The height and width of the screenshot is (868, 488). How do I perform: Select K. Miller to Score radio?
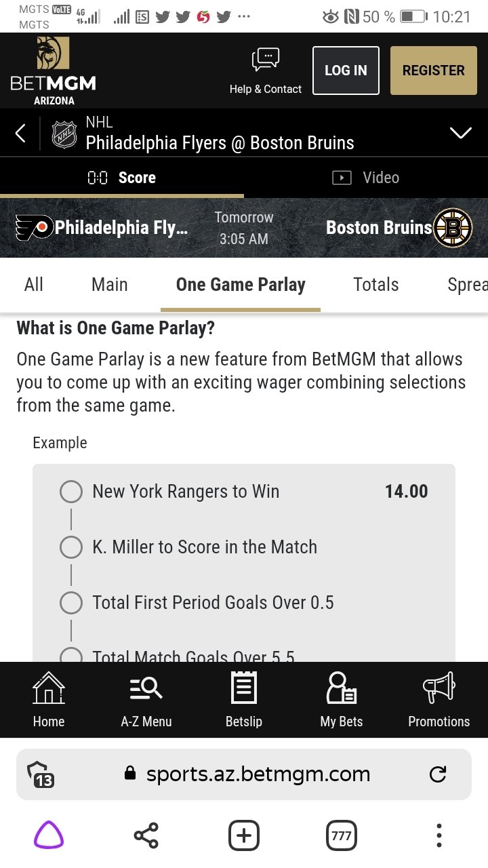point(71,547)
